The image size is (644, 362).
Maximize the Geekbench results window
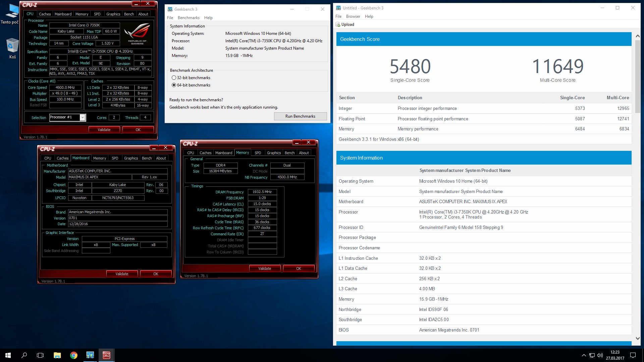[x=618, y=8]
